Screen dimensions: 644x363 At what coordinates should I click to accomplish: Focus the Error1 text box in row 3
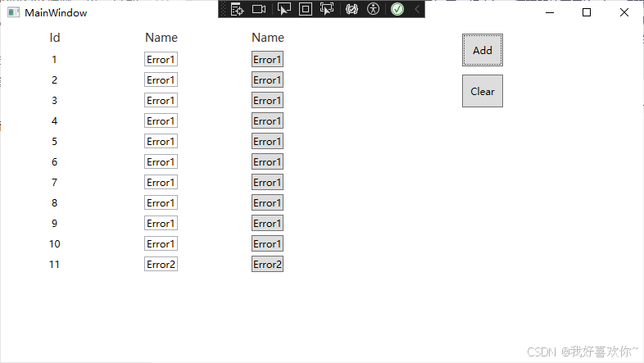[x=161, y=101]
